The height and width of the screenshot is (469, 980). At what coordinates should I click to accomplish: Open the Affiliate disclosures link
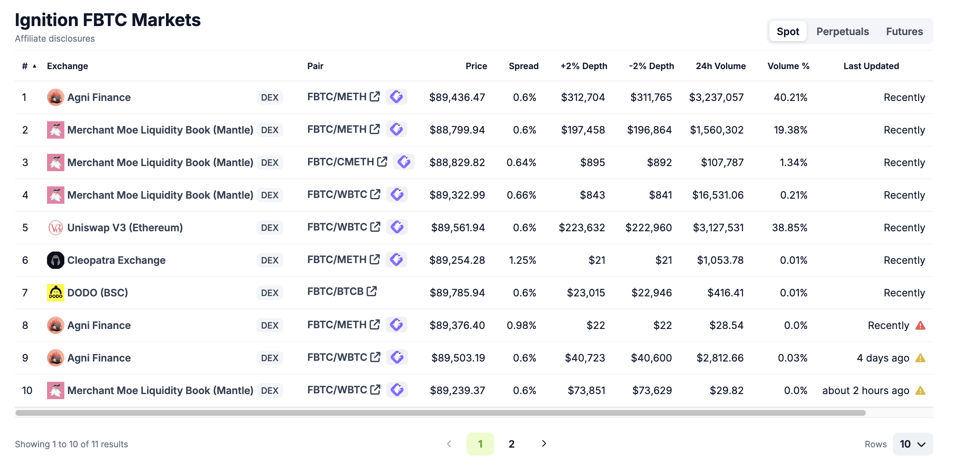(55, 39)
